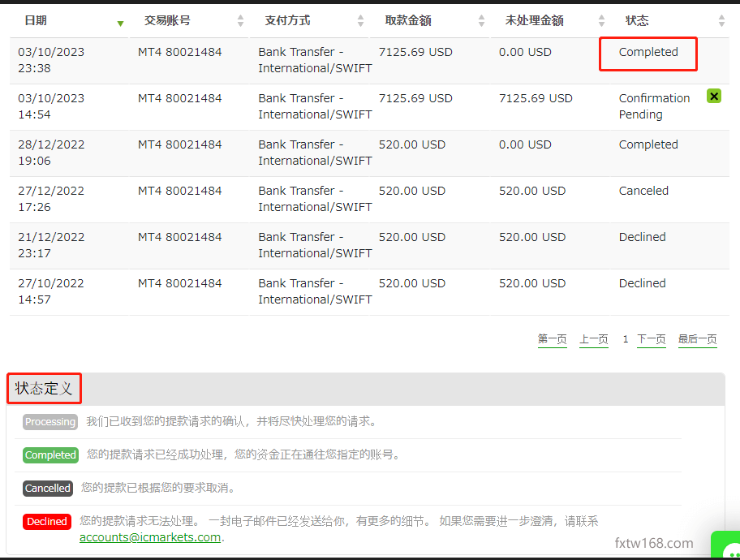
Task: Sort by 状态 using its arrow icon
Action: pyautogui.click(x=721, y=20)
